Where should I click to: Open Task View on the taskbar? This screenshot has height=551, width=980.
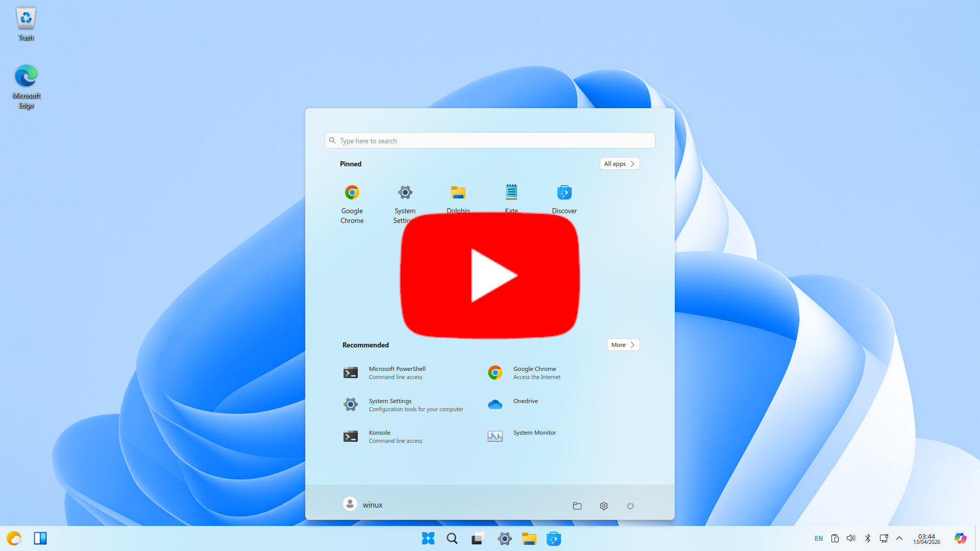478,538
